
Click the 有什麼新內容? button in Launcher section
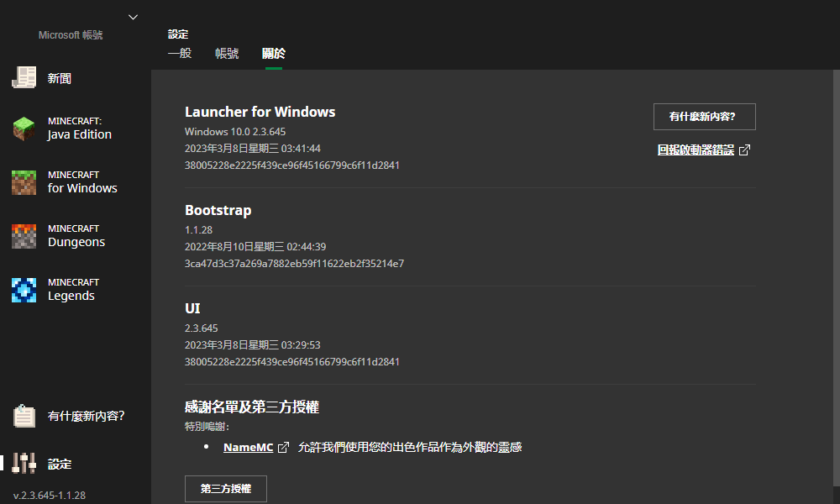pos(705,117)
